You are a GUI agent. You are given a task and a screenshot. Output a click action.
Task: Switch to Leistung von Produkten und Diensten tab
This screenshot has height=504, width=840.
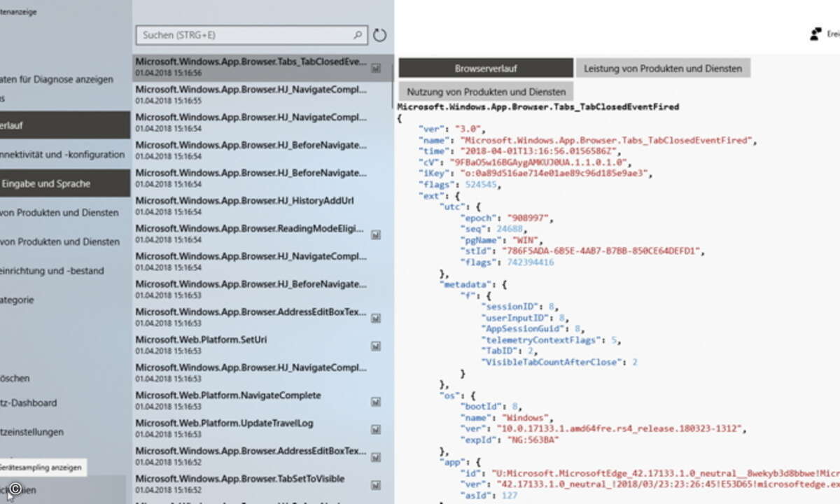(x=664, y=68)
